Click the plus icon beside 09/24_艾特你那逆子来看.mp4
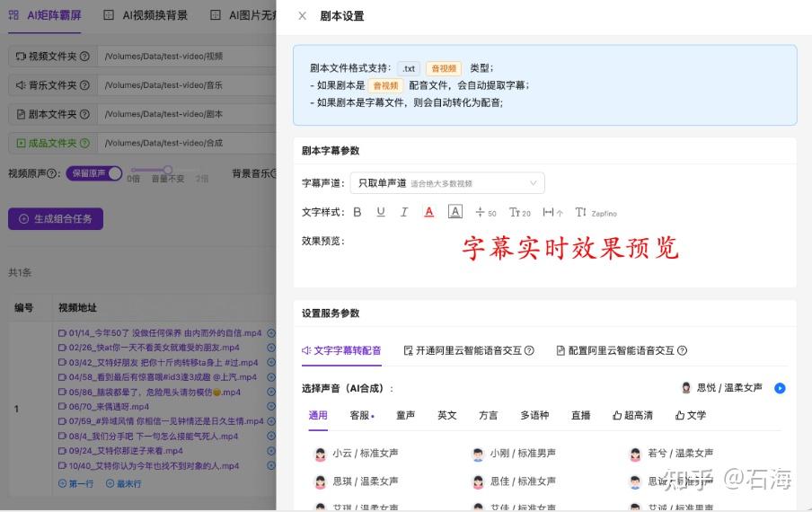Screen dimensions: 812x512 [271, 451]
